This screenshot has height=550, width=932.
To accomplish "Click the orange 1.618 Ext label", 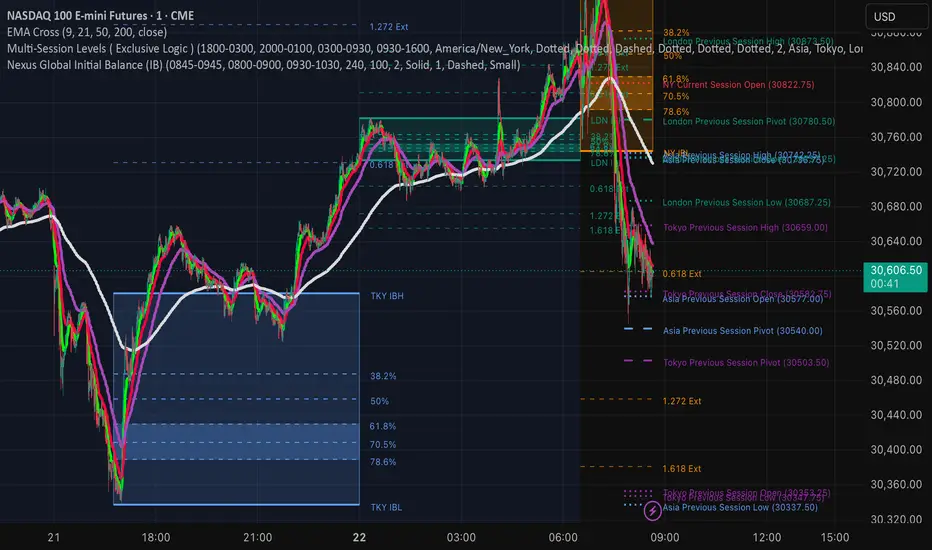I will point(682,469).
